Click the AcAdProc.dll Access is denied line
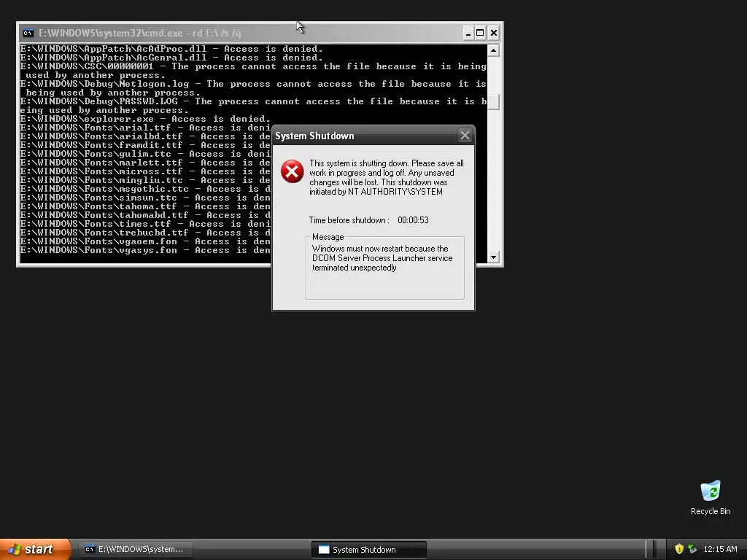 171,49
